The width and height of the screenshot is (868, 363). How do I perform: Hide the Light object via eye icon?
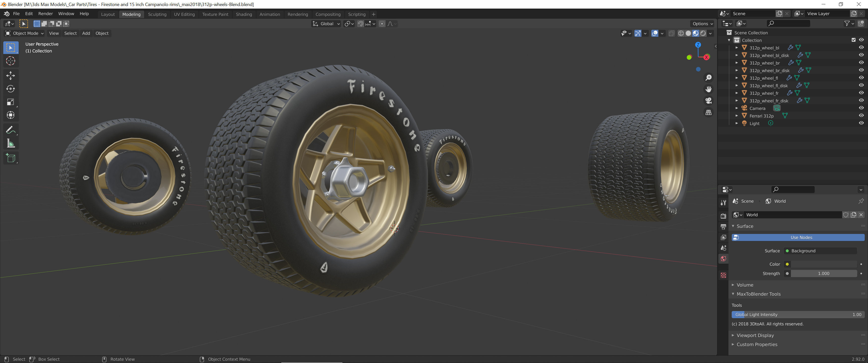click(861, 123)
